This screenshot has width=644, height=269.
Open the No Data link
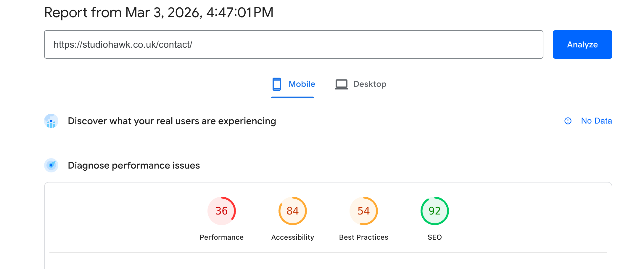pos(596,121)
